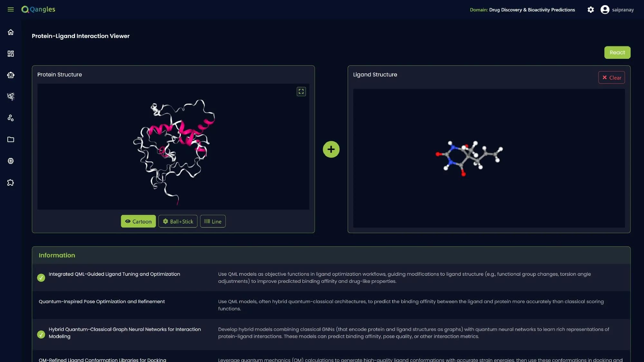
Task: Select the processor chip sidebar icon
Action: (x=11, y=161)
